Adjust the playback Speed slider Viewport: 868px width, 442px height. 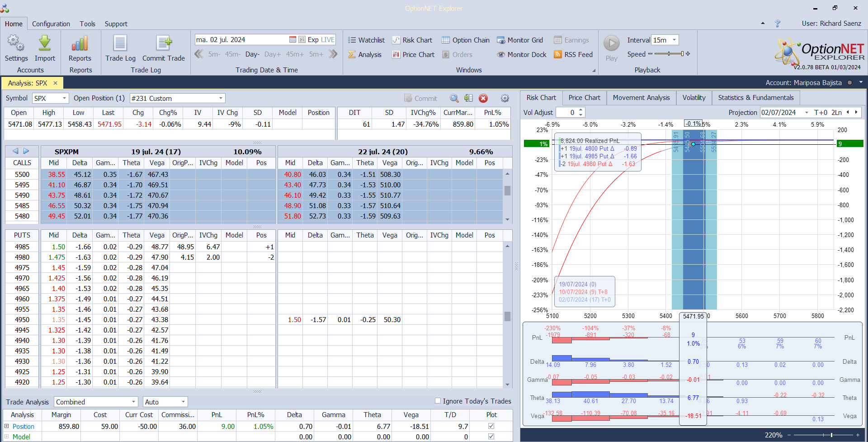pyautogui.click(x=669, y=54)
